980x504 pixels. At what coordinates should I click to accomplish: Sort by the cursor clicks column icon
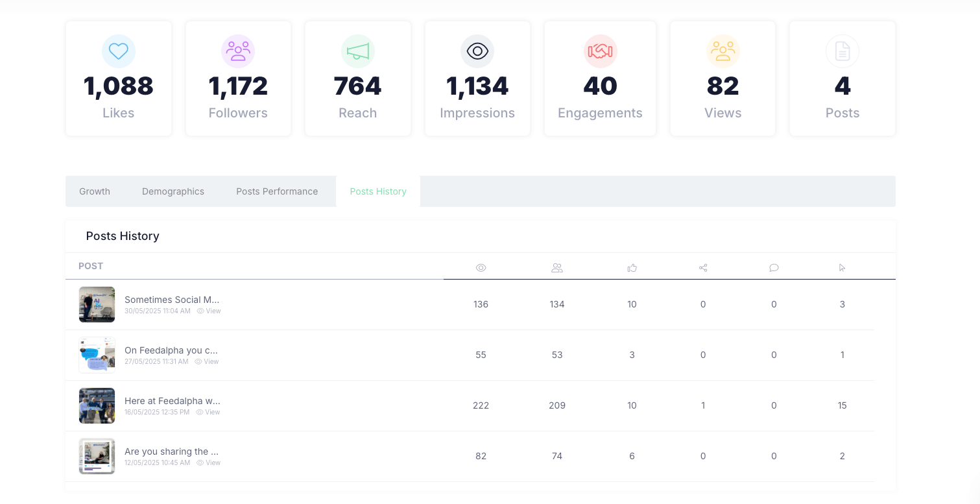842,267
